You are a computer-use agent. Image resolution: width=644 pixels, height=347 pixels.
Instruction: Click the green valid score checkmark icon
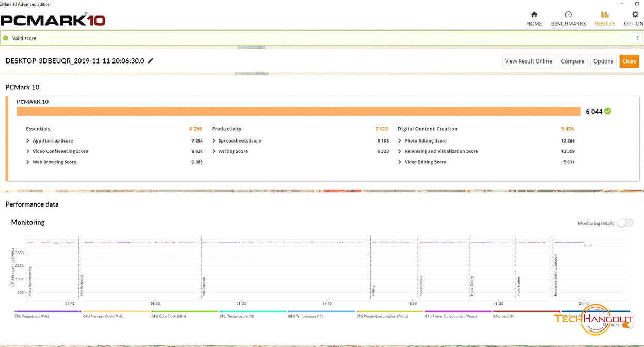(x=6, y=38)
